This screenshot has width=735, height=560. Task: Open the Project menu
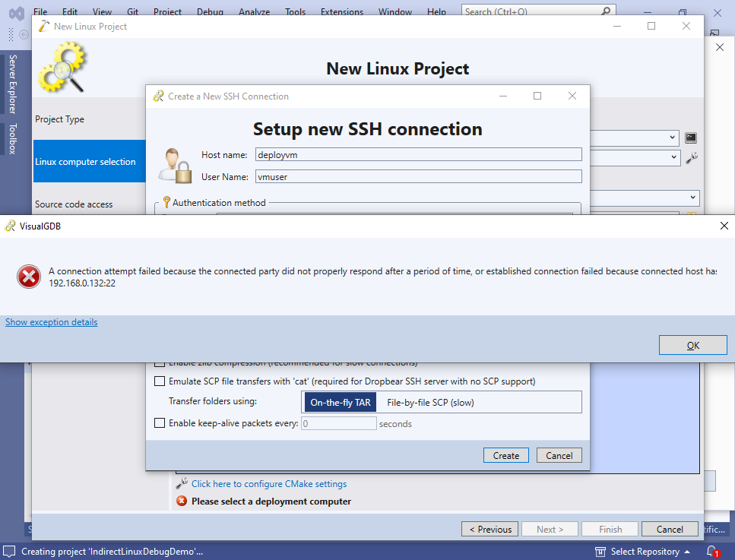pyautogui.click(x=167, y=11)
